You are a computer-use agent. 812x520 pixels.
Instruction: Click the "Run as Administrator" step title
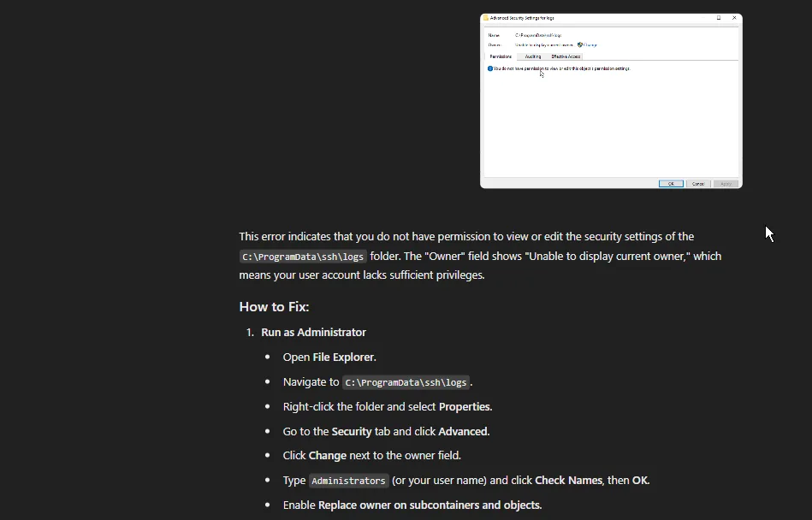pyautogui.click(x=313, y=333)
